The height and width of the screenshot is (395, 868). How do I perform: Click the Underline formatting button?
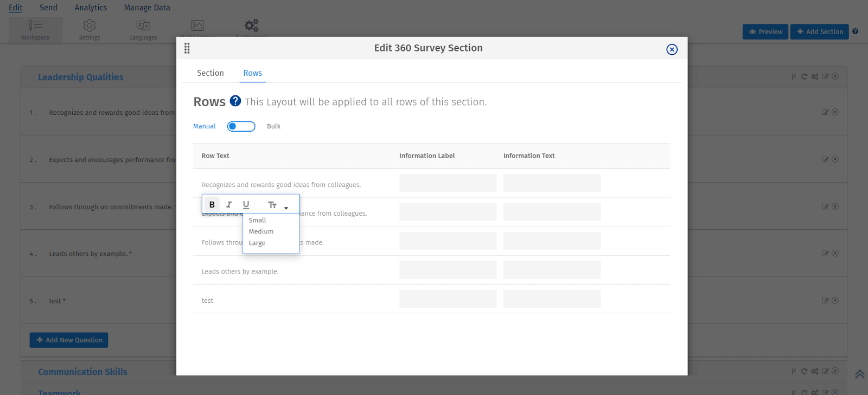246,205
